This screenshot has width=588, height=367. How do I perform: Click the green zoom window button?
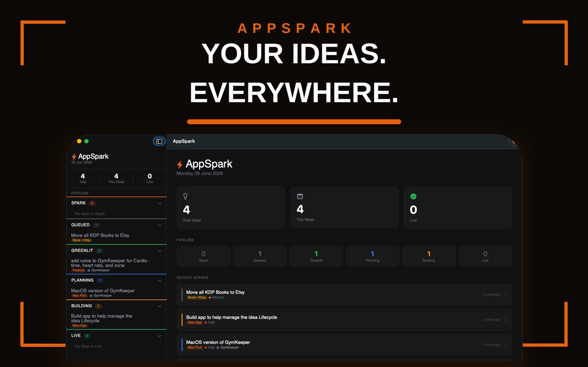[x=87, y=141]
